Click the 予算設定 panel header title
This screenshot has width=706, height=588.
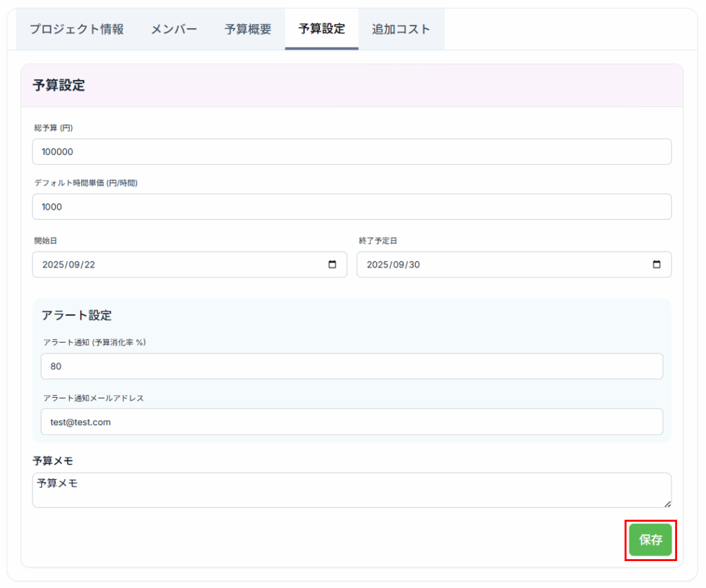(x=59, y=85)
